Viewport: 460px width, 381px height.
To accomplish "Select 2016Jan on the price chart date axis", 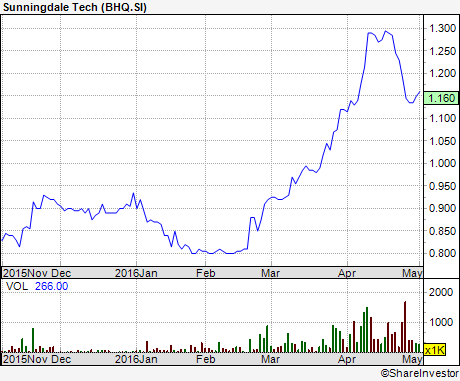I will pos(136,273).
